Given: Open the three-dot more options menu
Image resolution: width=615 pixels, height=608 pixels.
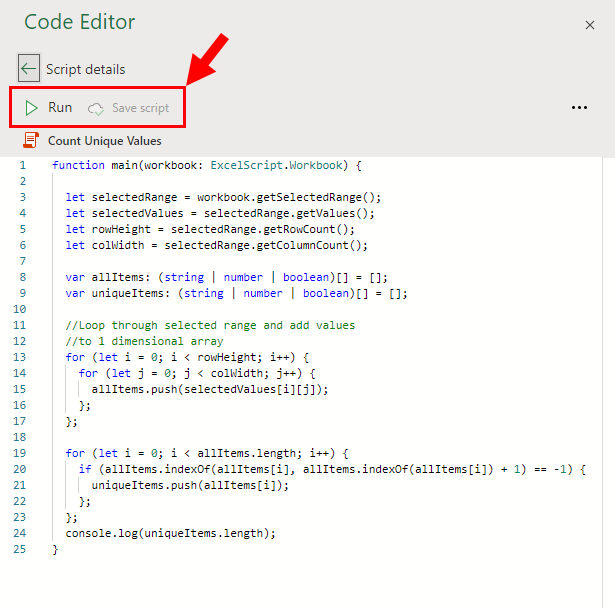Looking at the screenshot, I should [579, 107].
